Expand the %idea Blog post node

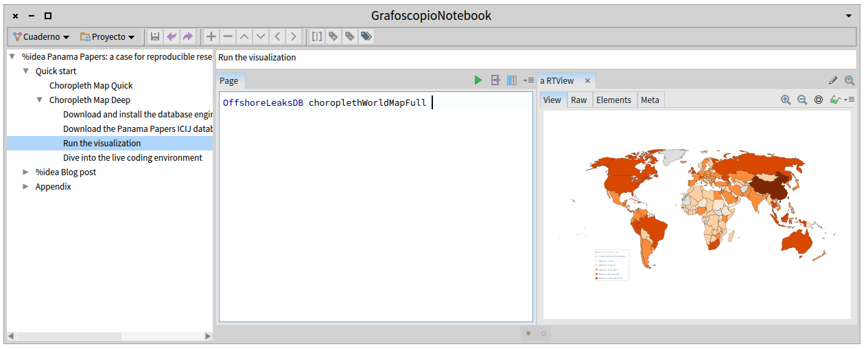point(26,172)
